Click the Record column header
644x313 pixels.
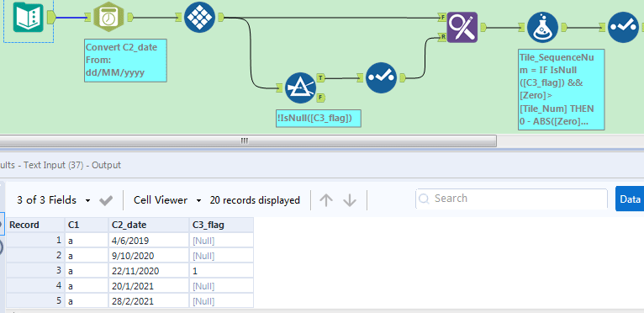(36, 225)
